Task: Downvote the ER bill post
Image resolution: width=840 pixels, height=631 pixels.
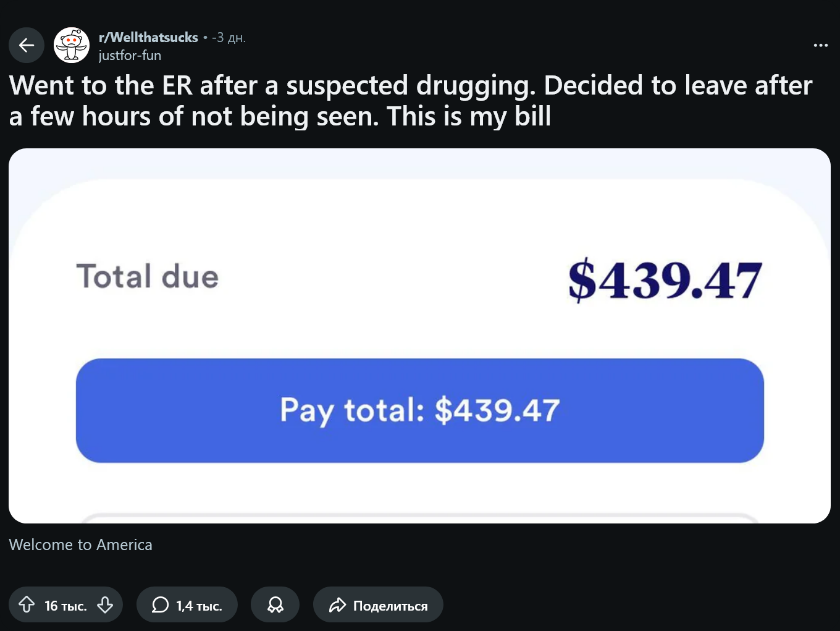Action: pos(105,604)
